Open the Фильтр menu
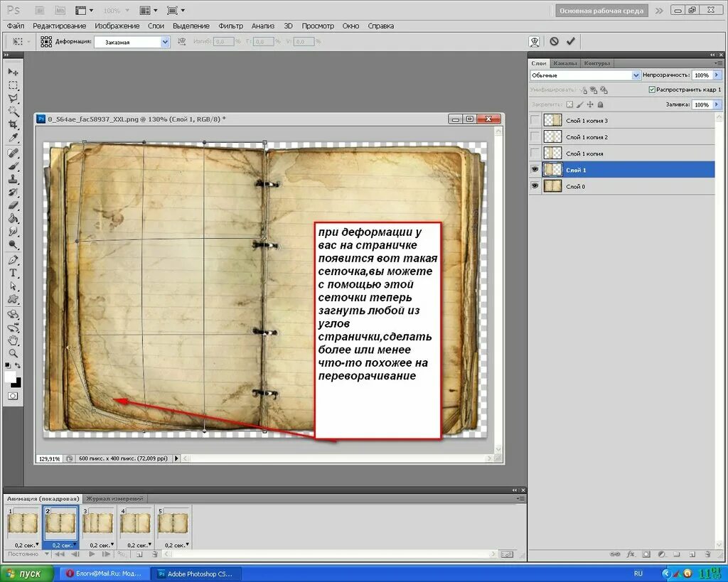 230,26
